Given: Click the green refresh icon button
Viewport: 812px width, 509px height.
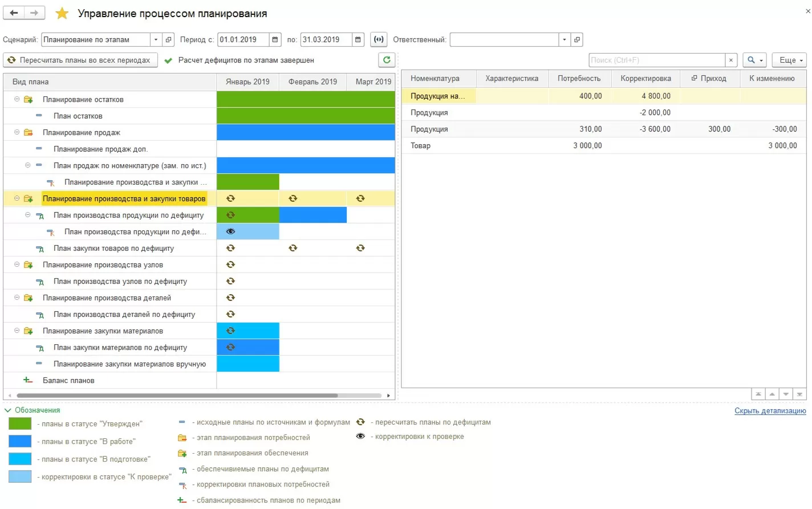Looking at the screenshot, I should point(387,60).
